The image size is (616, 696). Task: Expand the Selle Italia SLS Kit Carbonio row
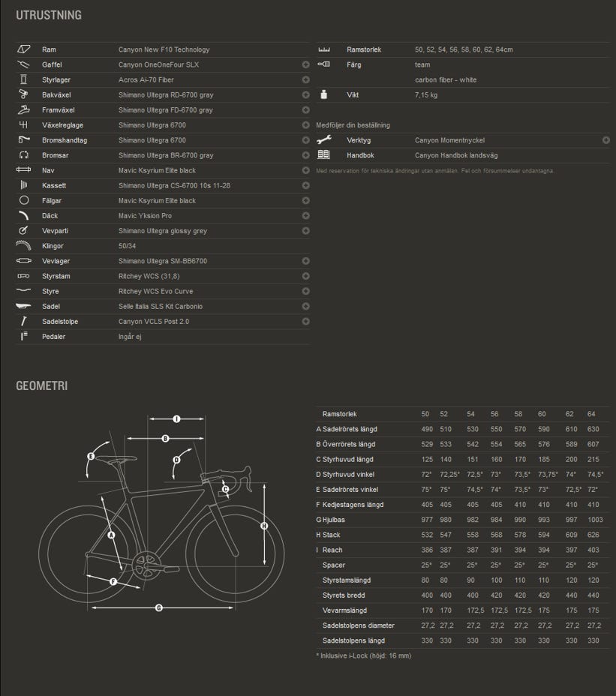pyautogui.click(x=305, y=306)
